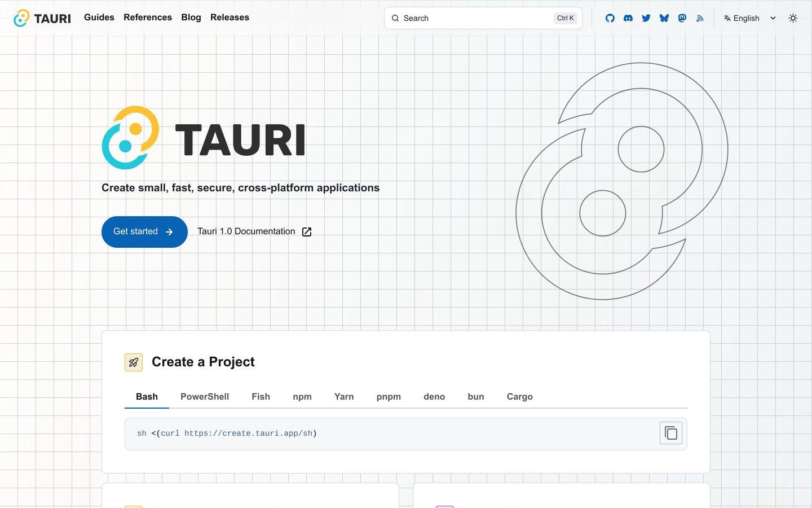Click the Search input field

tap(483, 18)
